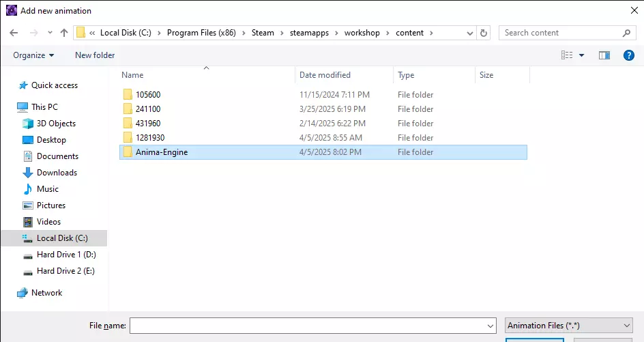Sort by the Type column header

[x=406, y=75]
